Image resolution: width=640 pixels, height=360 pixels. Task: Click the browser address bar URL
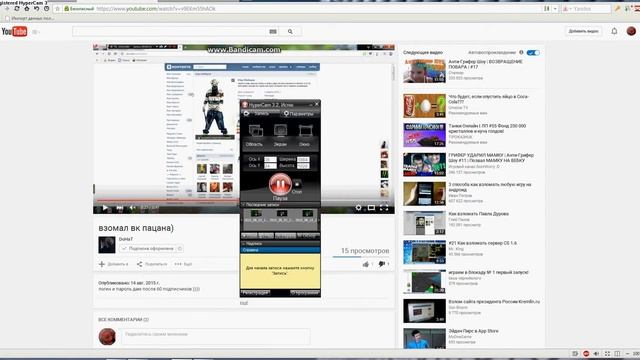click(156, 9)
